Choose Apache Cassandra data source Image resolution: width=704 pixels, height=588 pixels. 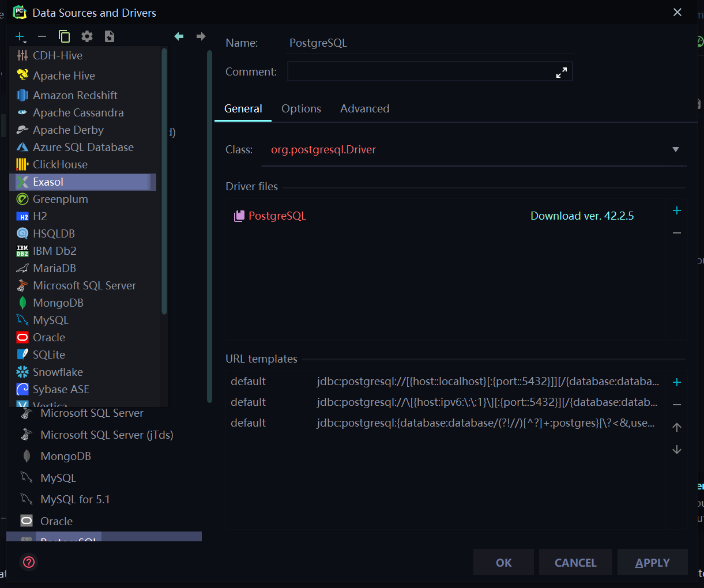click(x=83, y=112)
